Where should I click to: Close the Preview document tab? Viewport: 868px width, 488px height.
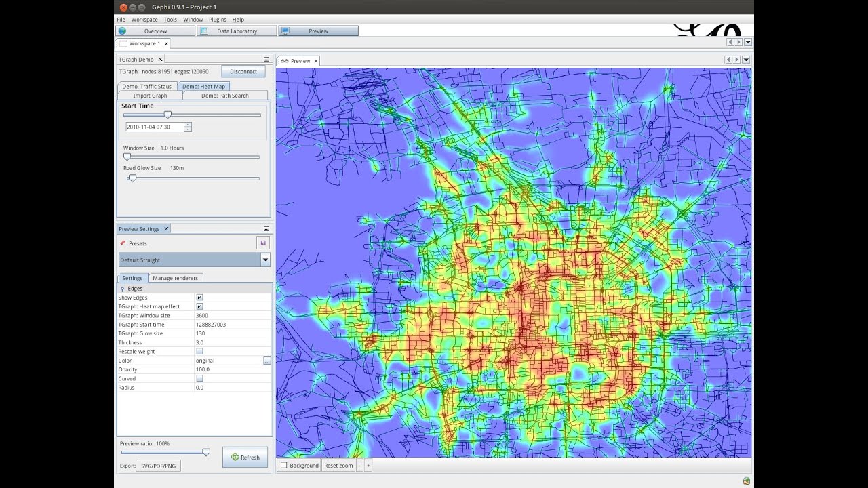pyautogui.click(x=316, y=61)
